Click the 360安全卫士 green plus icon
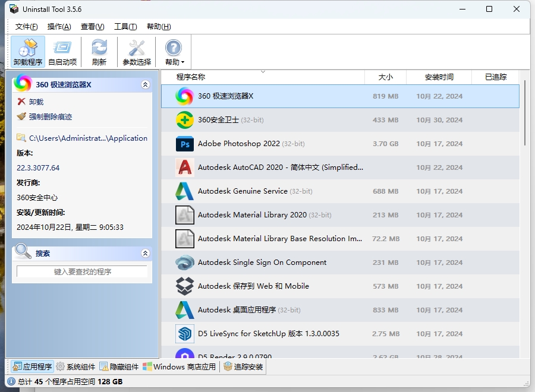Image resolution: width=535 pixels, height=392 pixels. tap(185, 120)
